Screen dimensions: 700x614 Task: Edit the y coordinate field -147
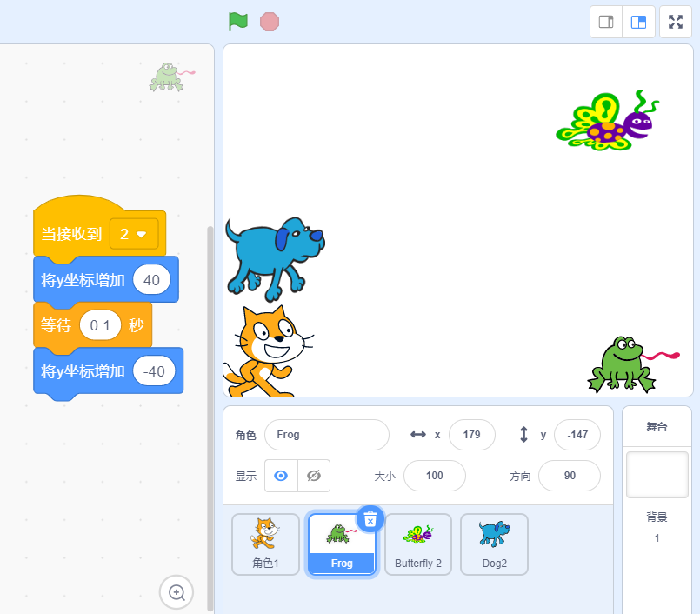577,435
